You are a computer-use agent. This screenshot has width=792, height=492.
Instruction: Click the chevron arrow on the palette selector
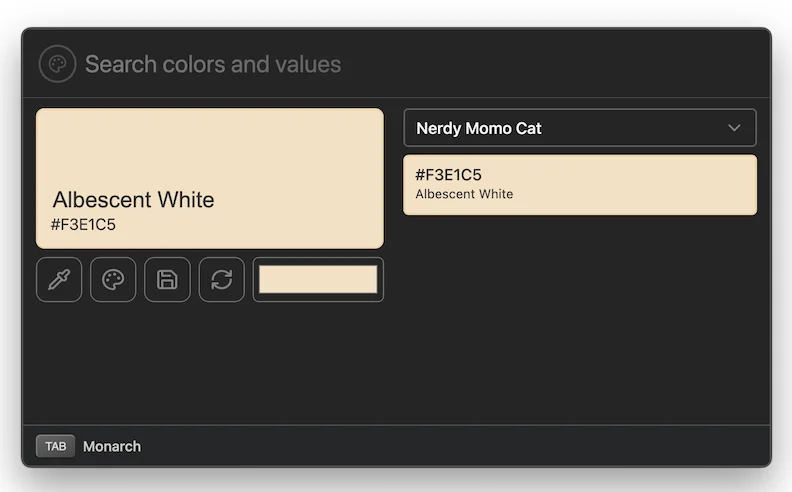[734, 128]
